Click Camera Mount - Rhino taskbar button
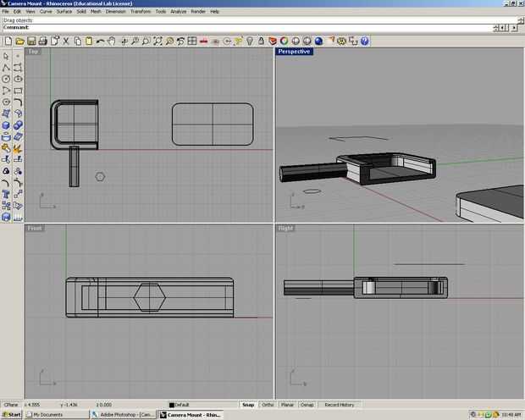The width and height of the screenshot is (525, 420). click(191, 415)
